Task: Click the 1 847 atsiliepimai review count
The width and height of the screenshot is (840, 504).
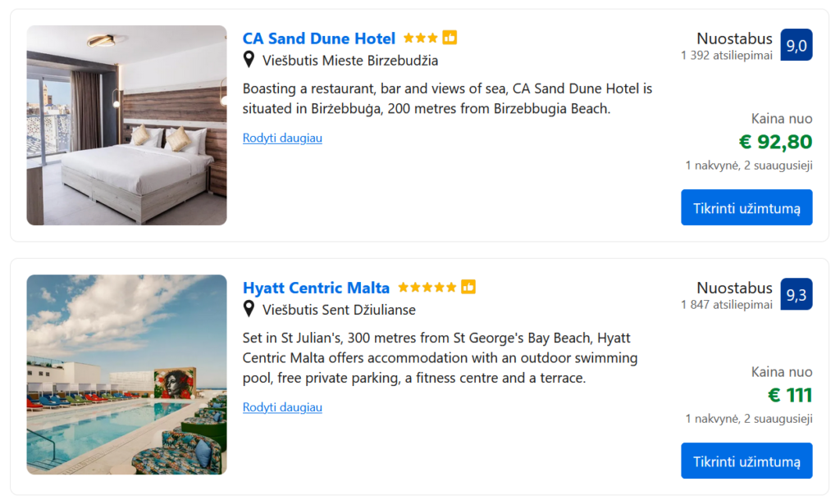Action: point(727,305)
